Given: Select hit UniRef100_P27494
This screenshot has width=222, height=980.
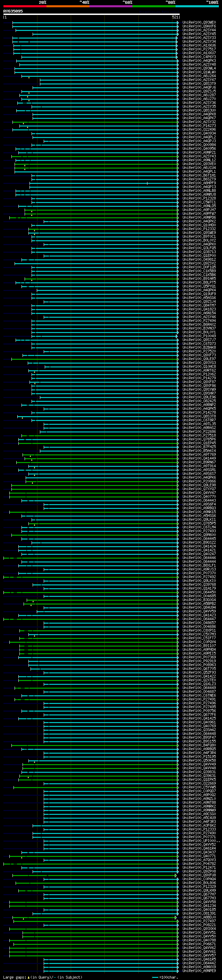Looking at the screenshot, I should pos(199,321).
